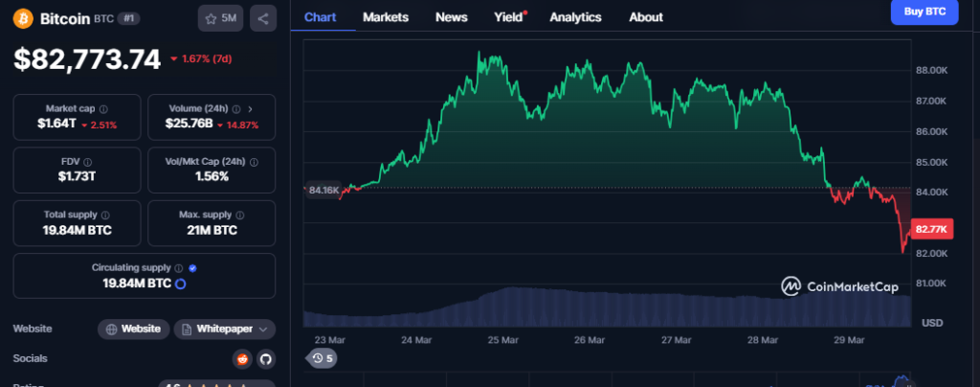Open the GitHub social link
980x387 pixels.
[265, 358]
